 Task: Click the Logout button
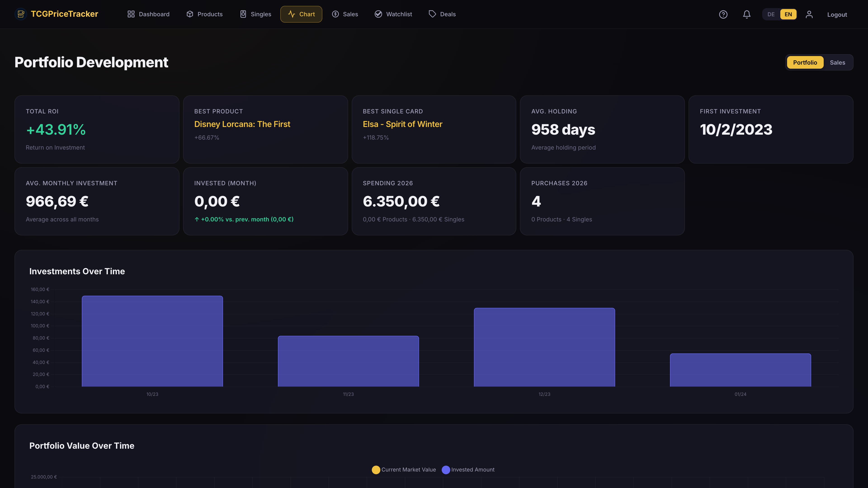pyautogui.click(x=837, y=14)
